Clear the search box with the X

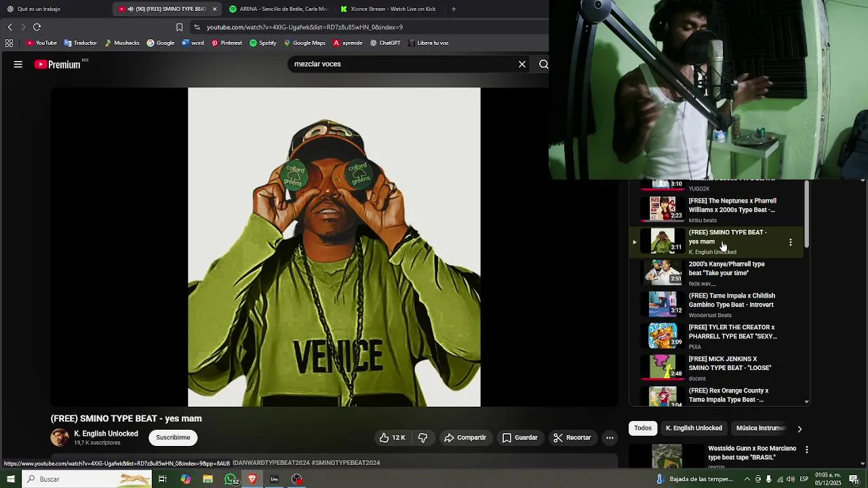522,64
